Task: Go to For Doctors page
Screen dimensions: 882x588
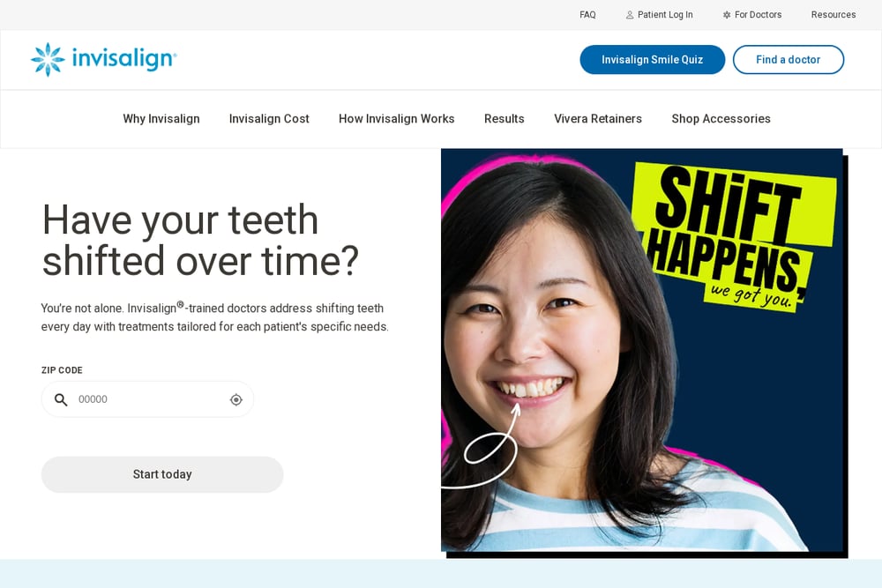Action: pos(752,15)
